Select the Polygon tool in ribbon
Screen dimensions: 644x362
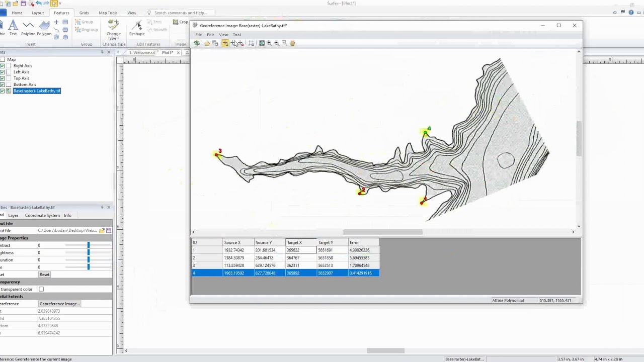[44, 28]
